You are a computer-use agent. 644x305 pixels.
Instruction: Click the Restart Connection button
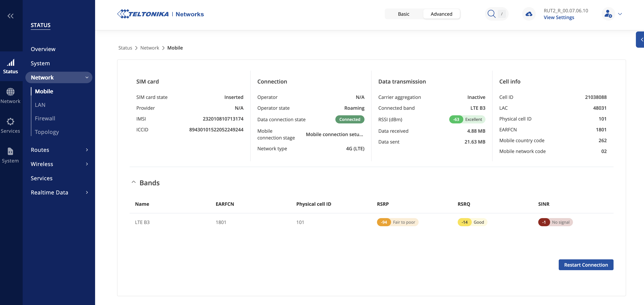pyautogui.click(x=586, y=265)
